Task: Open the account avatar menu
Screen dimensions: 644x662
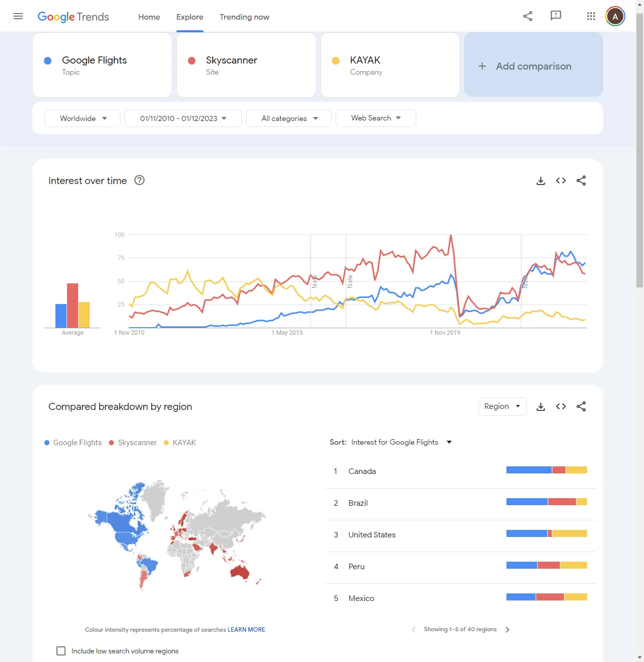Action: (x=615, y=17)
